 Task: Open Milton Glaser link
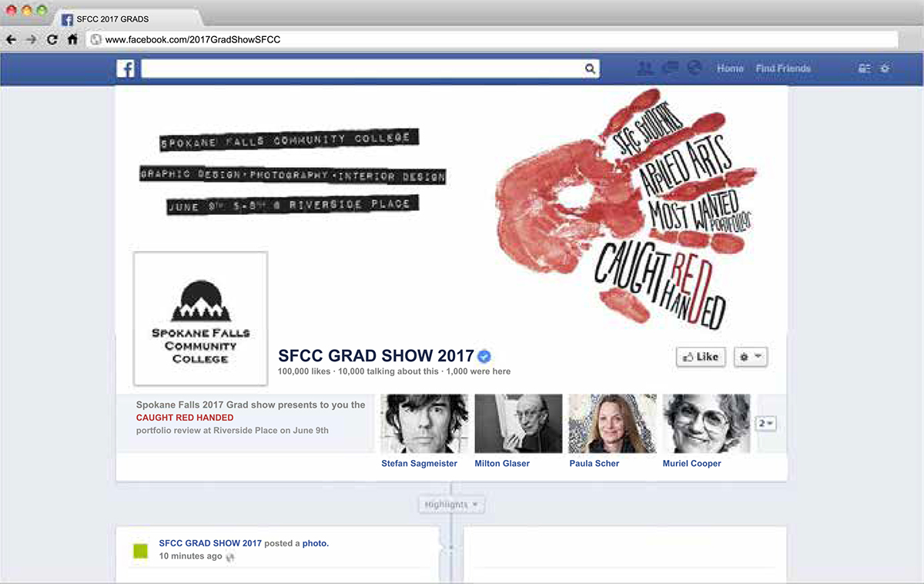pyautogui.click(x=502, y=464)
